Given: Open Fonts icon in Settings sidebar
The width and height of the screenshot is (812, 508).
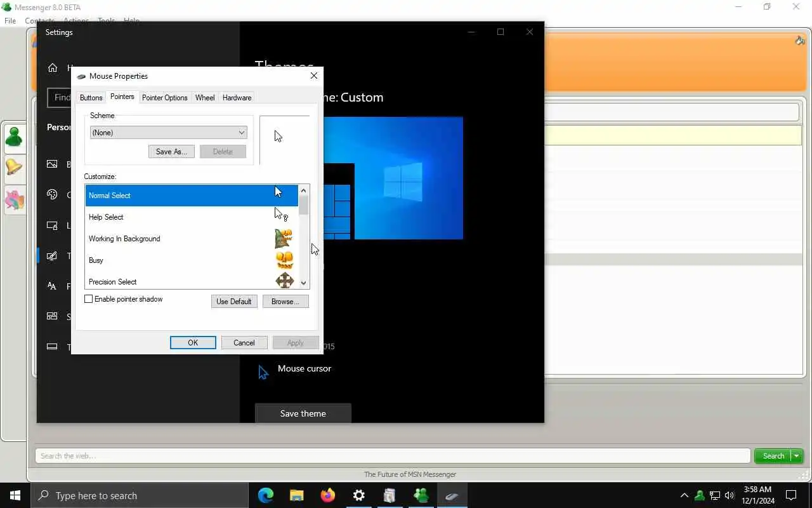Looking at the screenshot, I should tap(53, 286).
